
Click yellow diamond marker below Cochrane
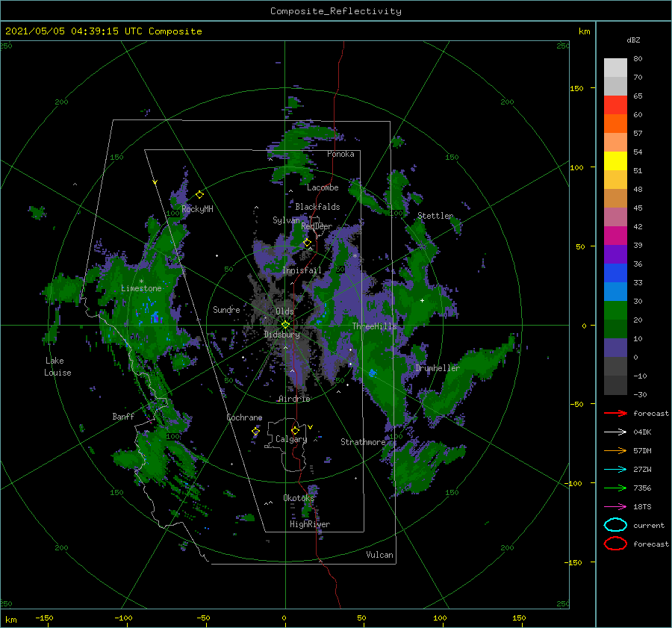click(256, 432)
